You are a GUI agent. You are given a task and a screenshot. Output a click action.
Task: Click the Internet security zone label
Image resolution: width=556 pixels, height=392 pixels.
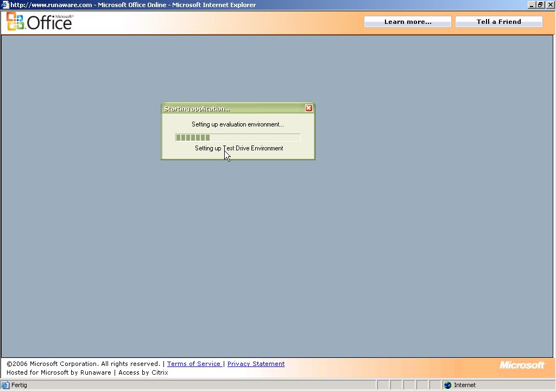[x=465, y=385]
